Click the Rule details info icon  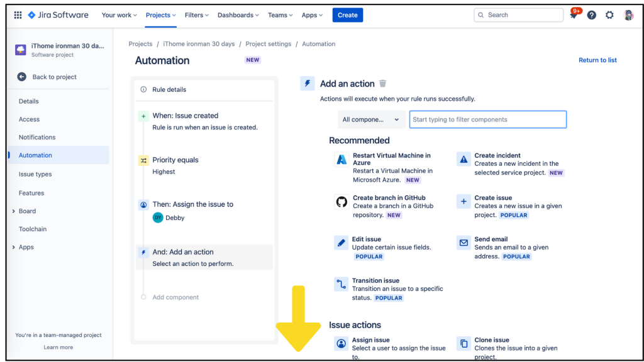[143, 89]
